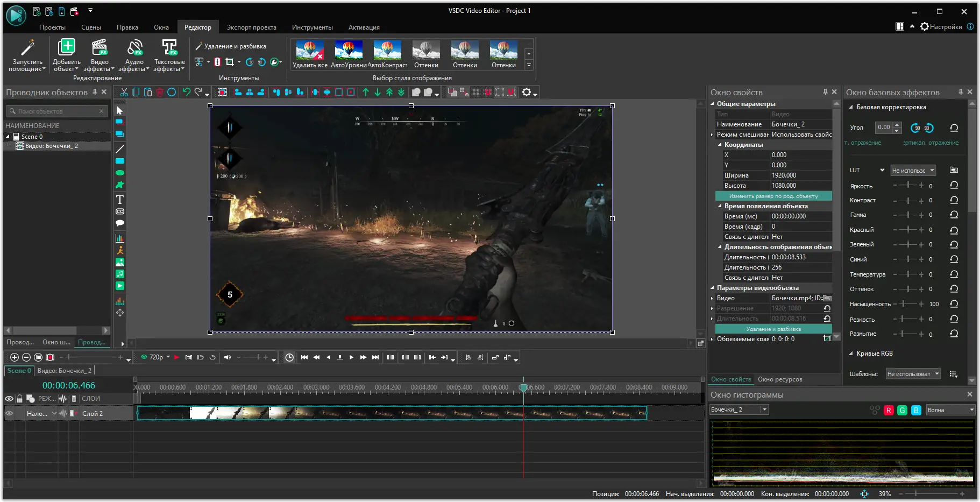The height and width of the screenshot is (502, 980).
Task: Click the Яркость brightness slider
Action: click(x=908, y=186)
